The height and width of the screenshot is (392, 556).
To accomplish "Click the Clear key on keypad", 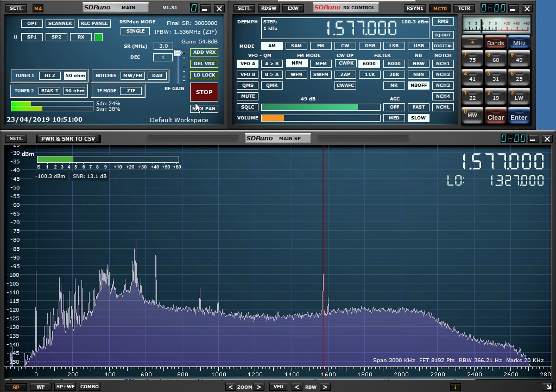I will pyautogui.click(x=495, y=116).
